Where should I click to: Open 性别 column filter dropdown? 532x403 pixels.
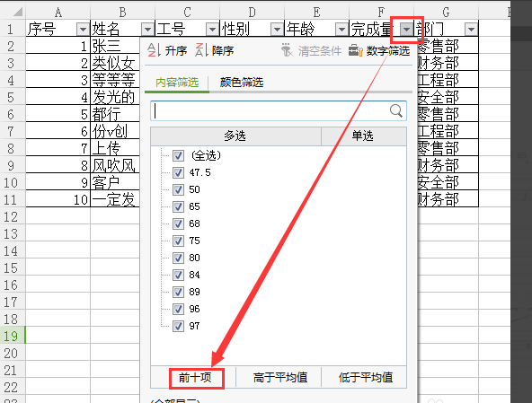point(277,30)
